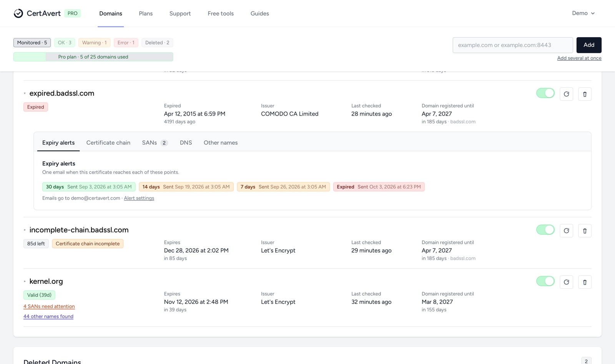This screenshot has width=615, height=364.
Task: Filter domains by Error · 1
Action: (126, 43)
